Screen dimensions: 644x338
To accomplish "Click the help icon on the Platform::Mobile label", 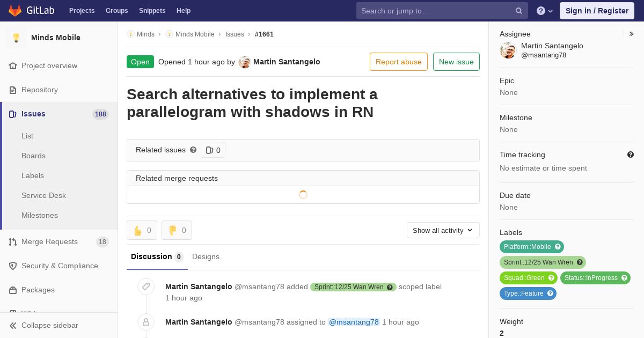I will (558, 247).
